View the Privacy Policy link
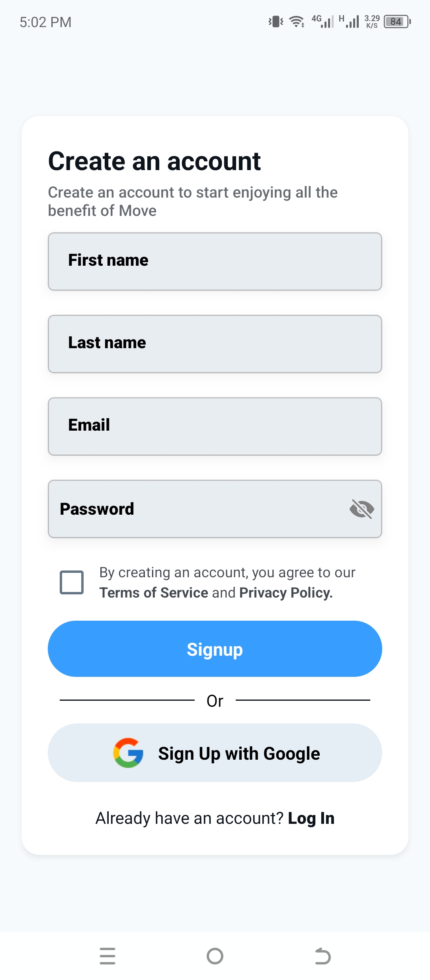The image size is (430, 980). (x=285, y=593)
